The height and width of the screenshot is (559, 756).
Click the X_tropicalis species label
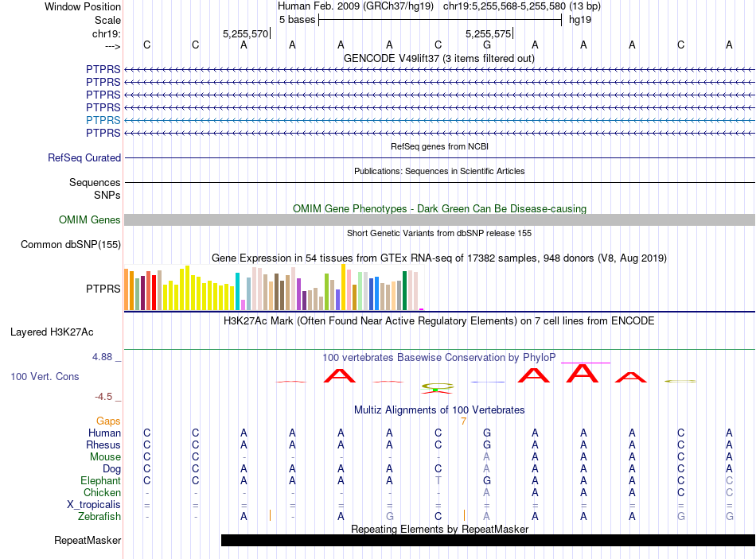click(94, 505)
